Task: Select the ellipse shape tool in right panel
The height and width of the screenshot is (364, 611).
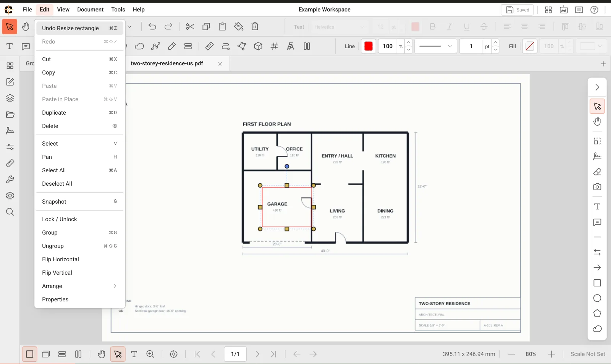Action: [597, 298]
